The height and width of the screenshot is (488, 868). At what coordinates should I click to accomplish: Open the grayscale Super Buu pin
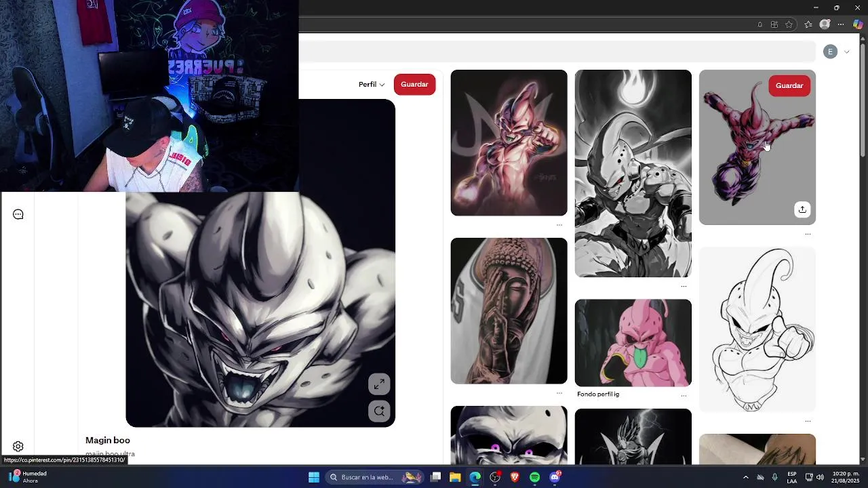633,174
